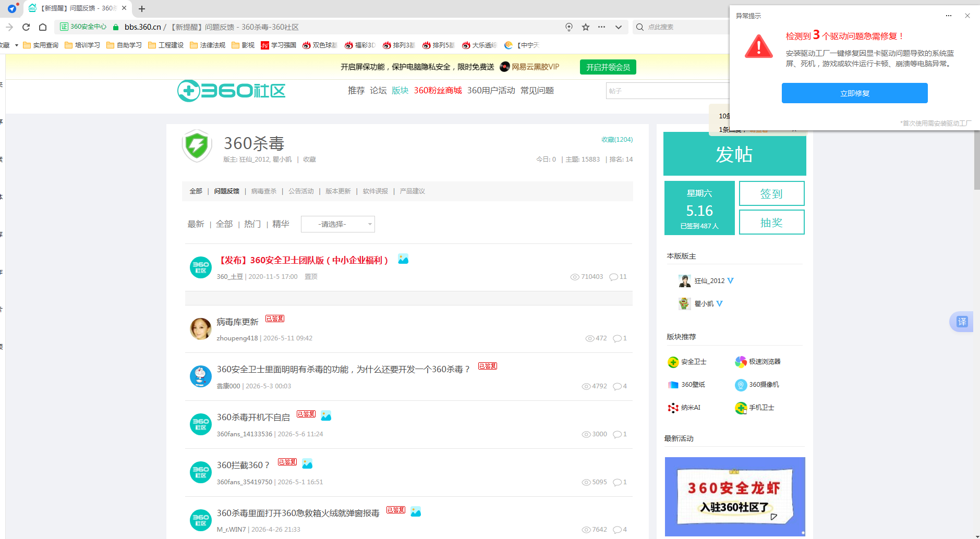Viewport: 980px width, 539px height.
Task: Open the 360壁纸 board icon
Action: [x=673, y=385]
